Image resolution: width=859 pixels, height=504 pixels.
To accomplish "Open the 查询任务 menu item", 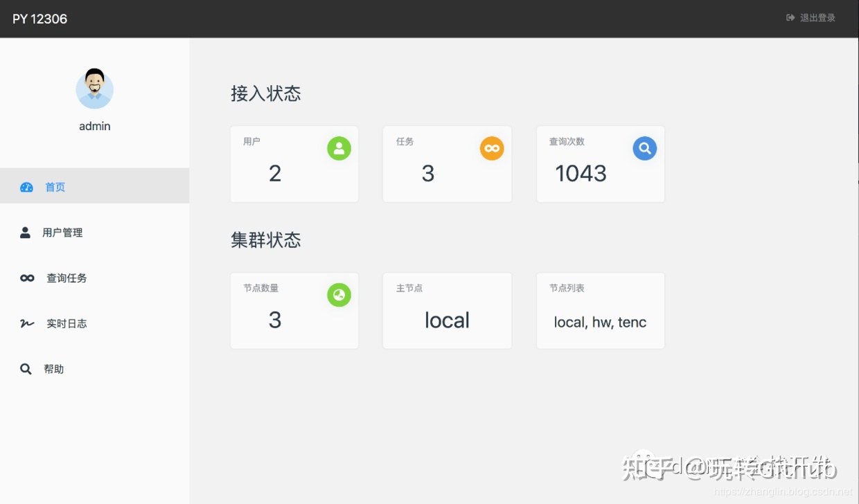I will (x=94, y=278).
